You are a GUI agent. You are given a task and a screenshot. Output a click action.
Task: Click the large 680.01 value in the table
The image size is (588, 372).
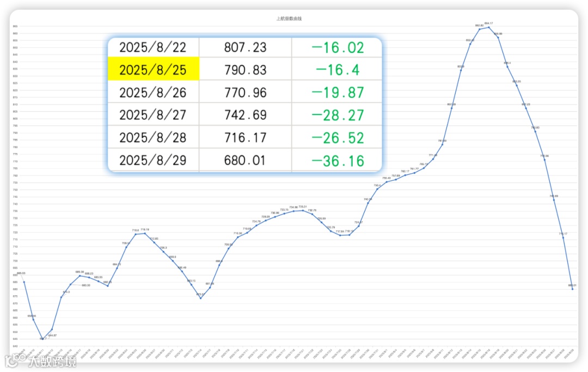pos(244,161)
